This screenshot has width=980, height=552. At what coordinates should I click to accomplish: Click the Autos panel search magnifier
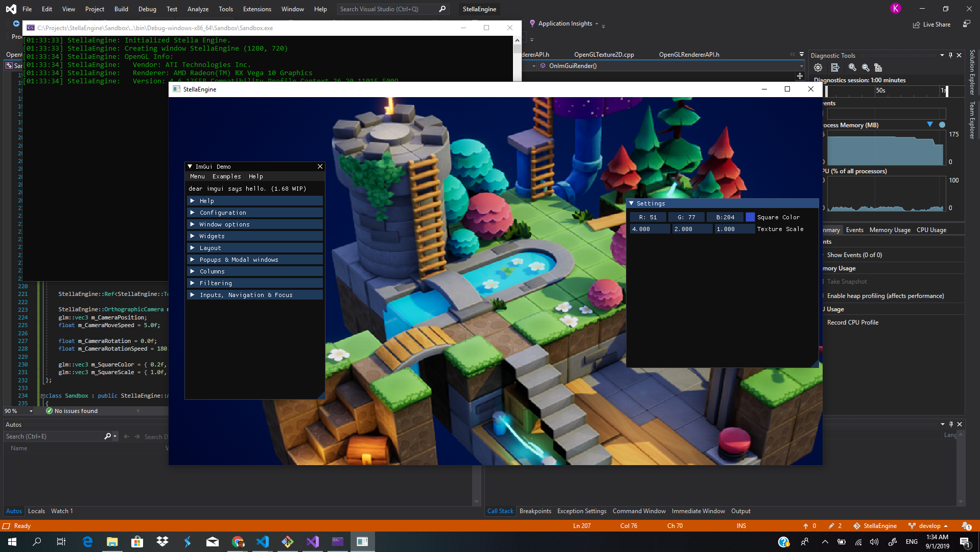[x=108, y=436]
